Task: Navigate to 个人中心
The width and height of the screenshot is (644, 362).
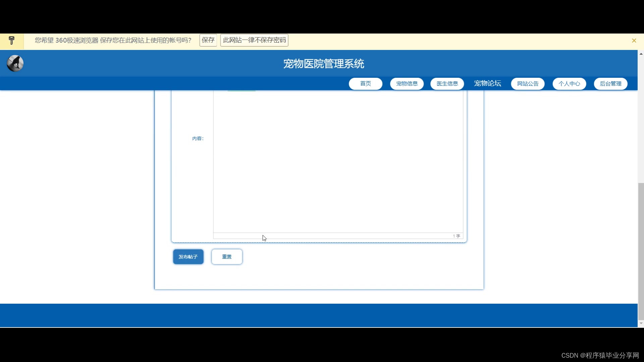Action: point(569,83)
